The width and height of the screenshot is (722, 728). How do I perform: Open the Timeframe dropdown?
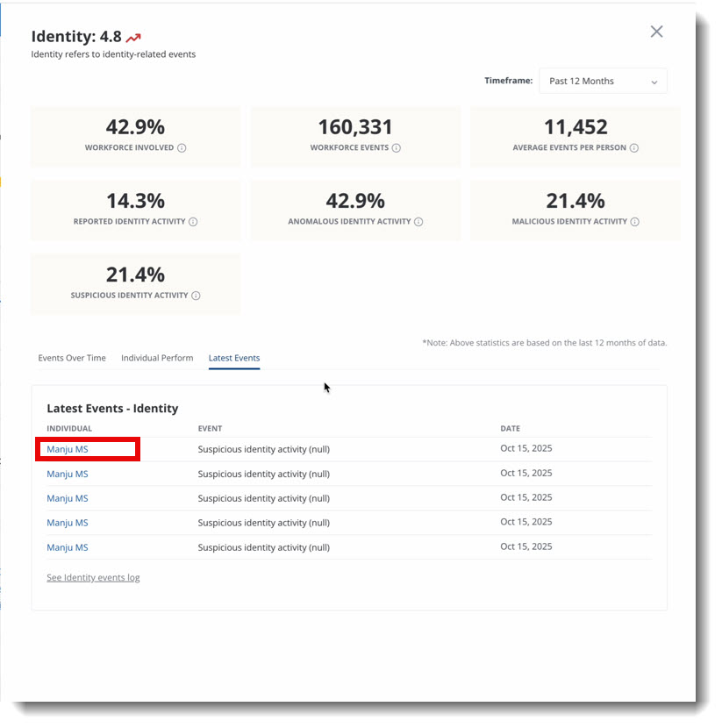coord(603,82)
